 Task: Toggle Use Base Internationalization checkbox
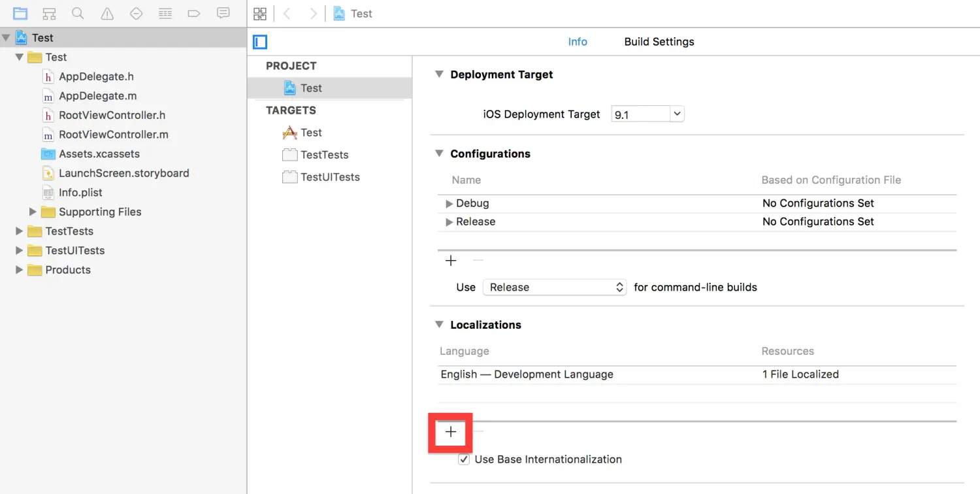point(464,459)
